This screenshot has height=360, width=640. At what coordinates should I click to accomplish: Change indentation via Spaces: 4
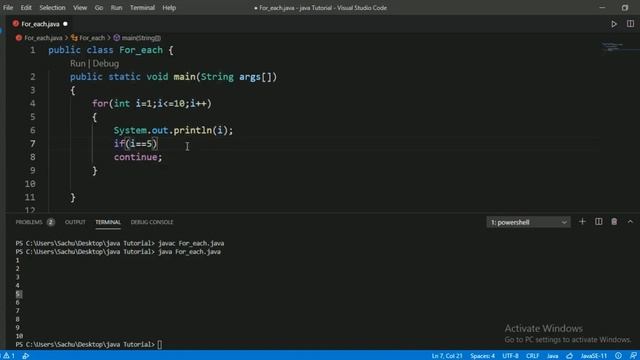(x=482, y=356)
